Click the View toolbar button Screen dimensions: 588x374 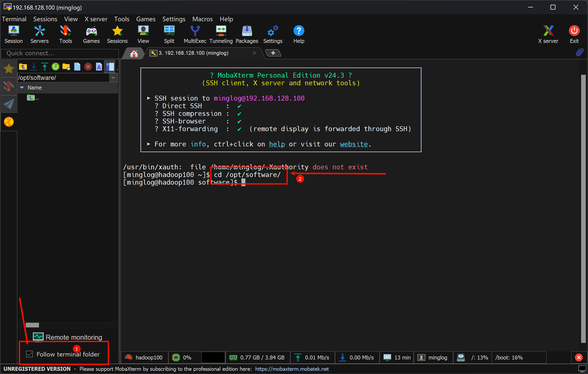click(143, 35)
